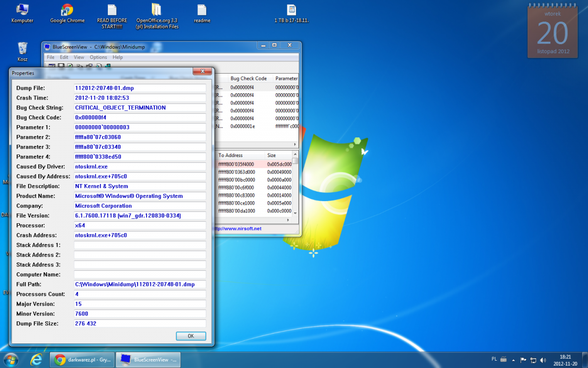Close the Properties dialog with its X button
This screenshot has width=588, height=368.
click(202, 72)
